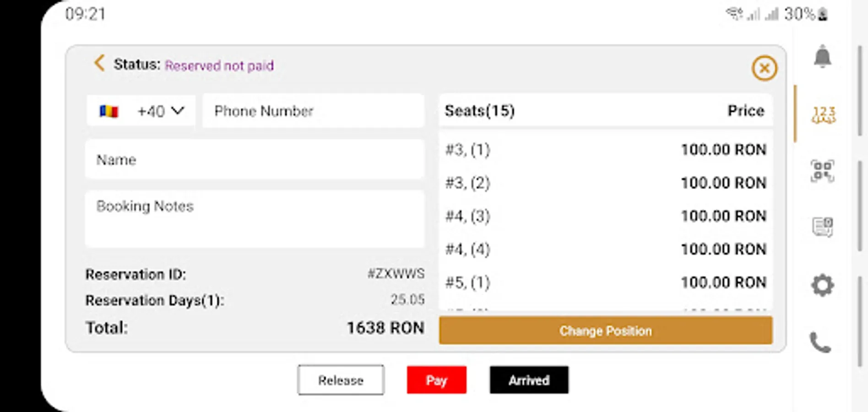Click the Phone Number field

coord(313,111)
